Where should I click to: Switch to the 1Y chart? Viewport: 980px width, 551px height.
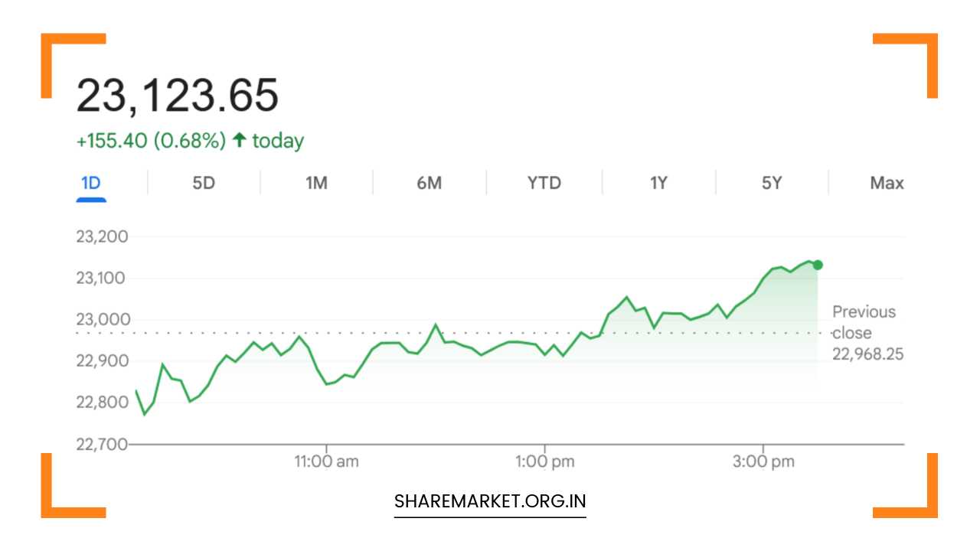coord(657,183)
